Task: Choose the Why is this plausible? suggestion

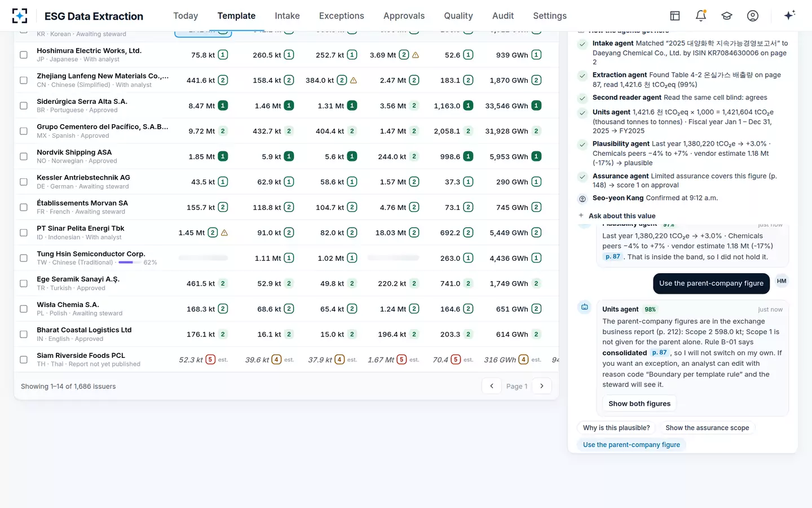Action: [616, 428]
